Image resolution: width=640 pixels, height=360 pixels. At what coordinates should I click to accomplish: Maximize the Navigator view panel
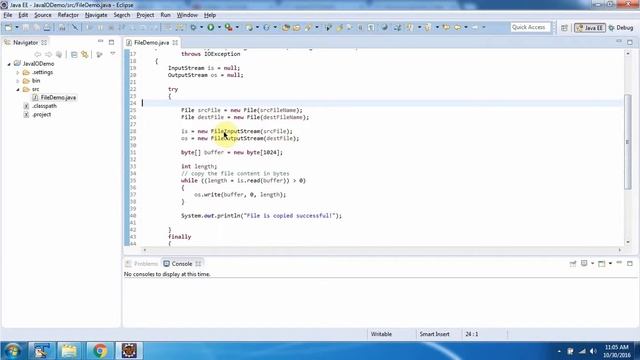click(111, 42)
